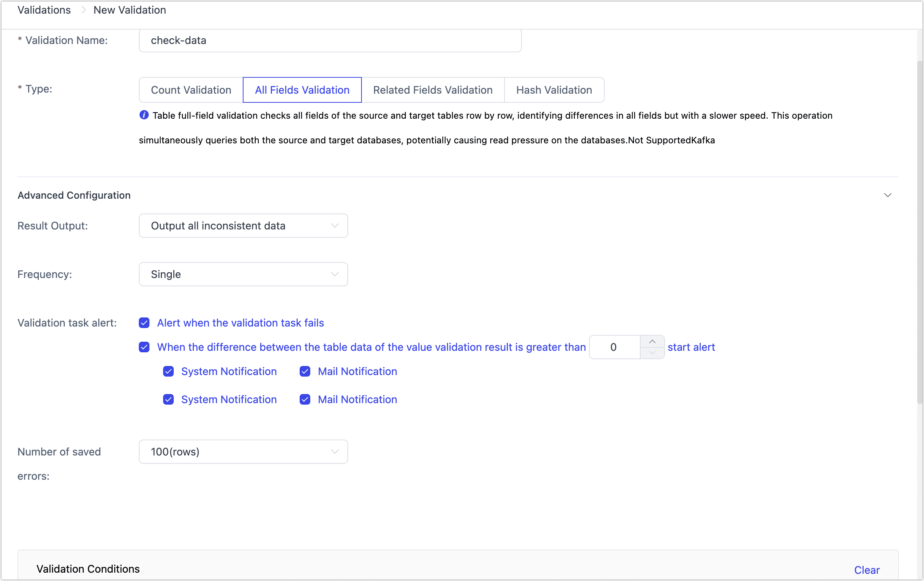Open the Frequency dropdown arrow

334,274
